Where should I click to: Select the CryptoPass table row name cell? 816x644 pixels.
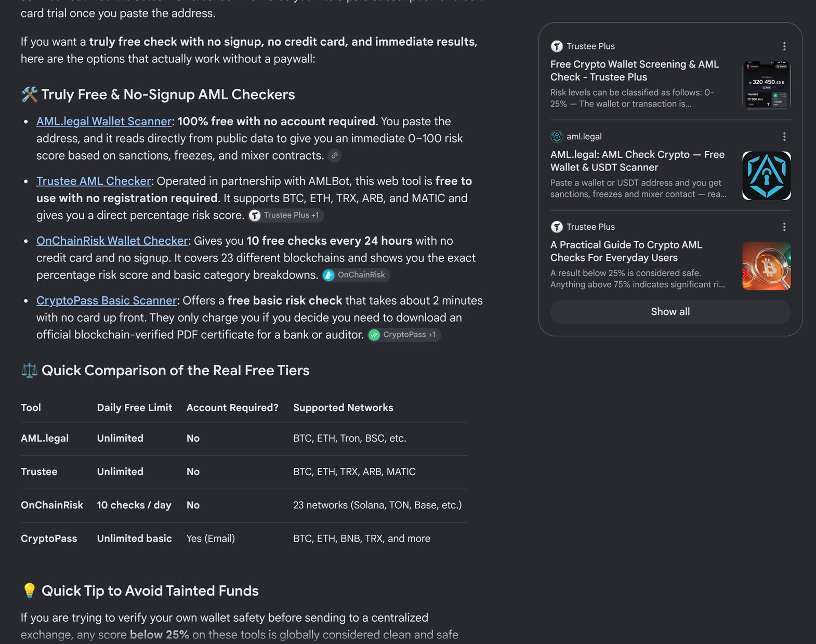[49, 538]
